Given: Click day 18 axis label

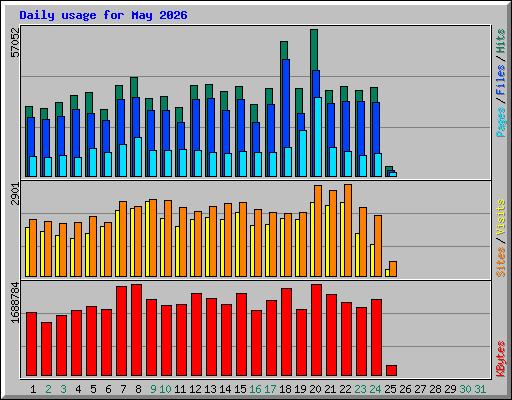Looking at the screenshot, I should 285,389.
